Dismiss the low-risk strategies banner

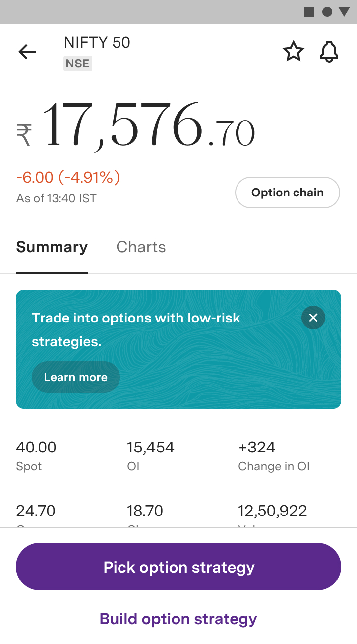pyautogui.click(x=313, y=318)
